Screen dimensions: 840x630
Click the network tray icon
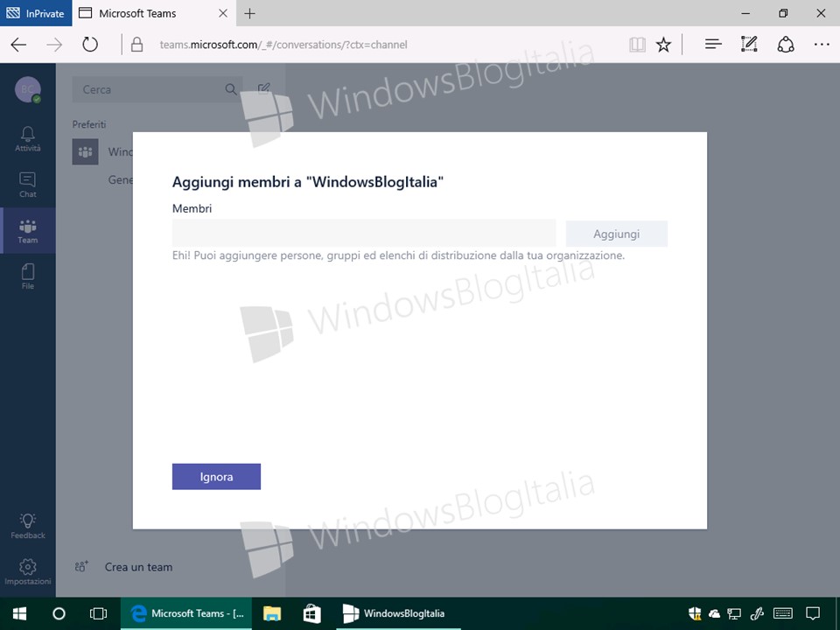coord(734,613)
